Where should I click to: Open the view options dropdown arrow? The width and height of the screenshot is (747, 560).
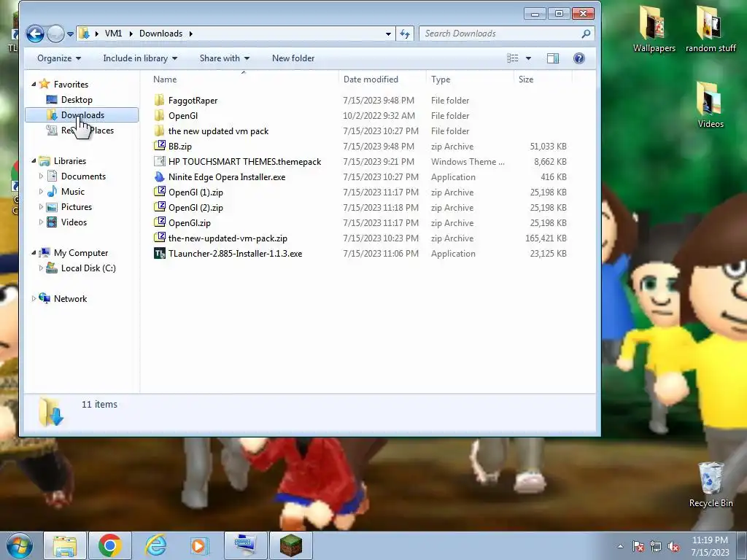[528, 58]
